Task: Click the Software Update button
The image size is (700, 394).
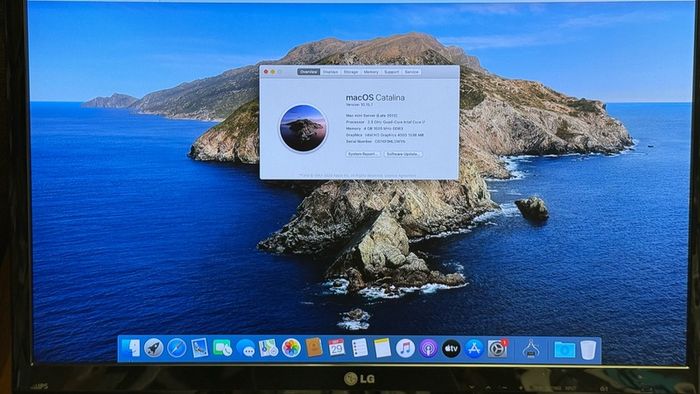Action: coord(403,154)
